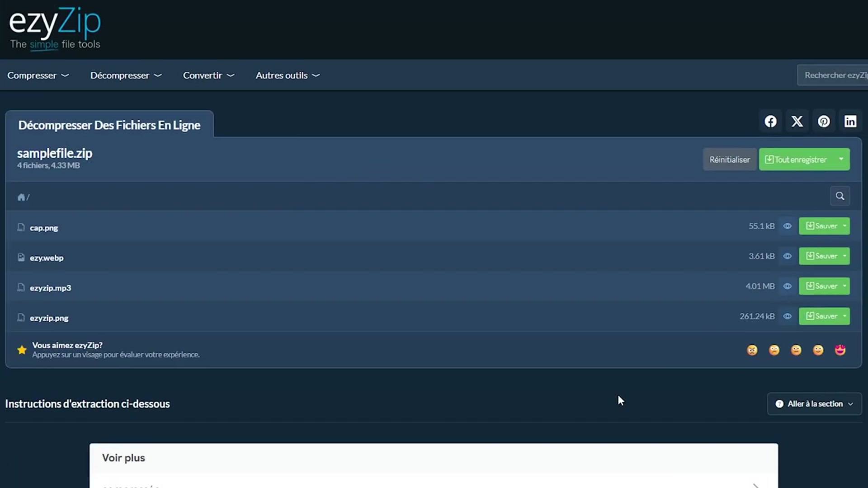
Task: Open the file list search magnifier
Action: click(840, 196)
